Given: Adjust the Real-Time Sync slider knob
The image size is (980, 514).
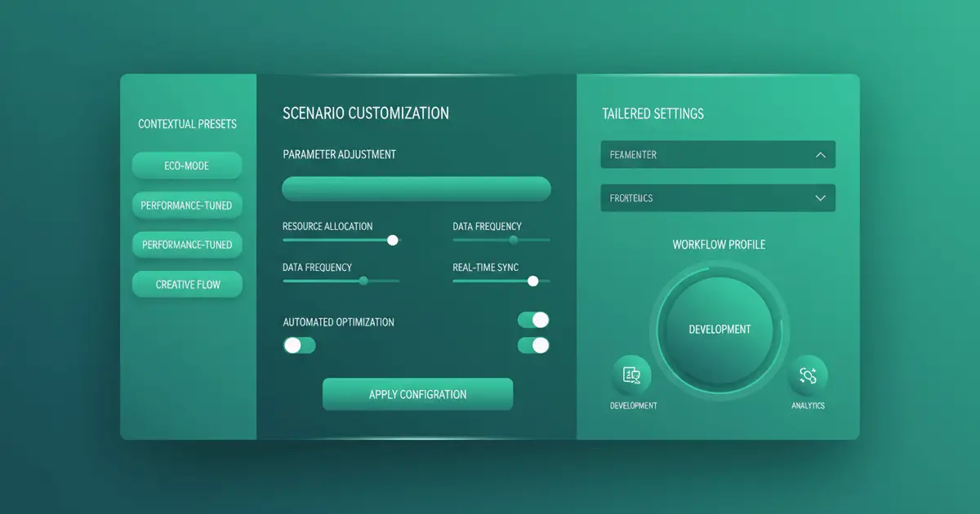Looking at the screenshot, I should pos(532,281).
